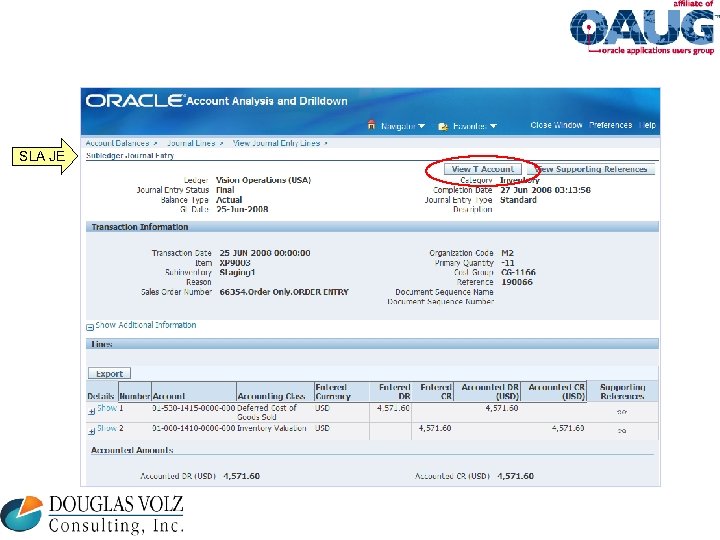
Task: Click the View T Account button
Action: pos(483,169)
